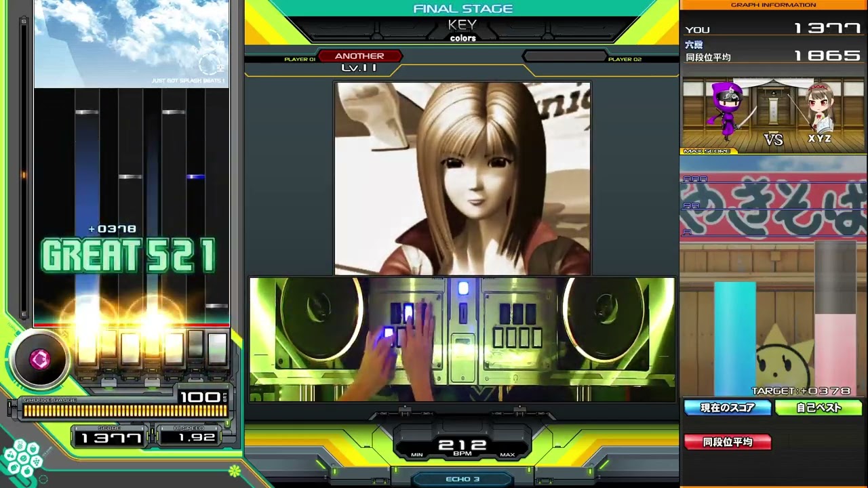Tap the leftmost lane key button

click(87, 348)
